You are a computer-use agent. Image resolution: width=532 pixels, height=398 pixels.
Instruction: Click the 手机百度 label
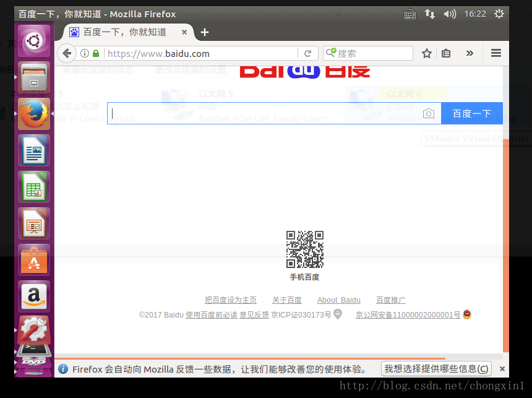tap(305, 277)
